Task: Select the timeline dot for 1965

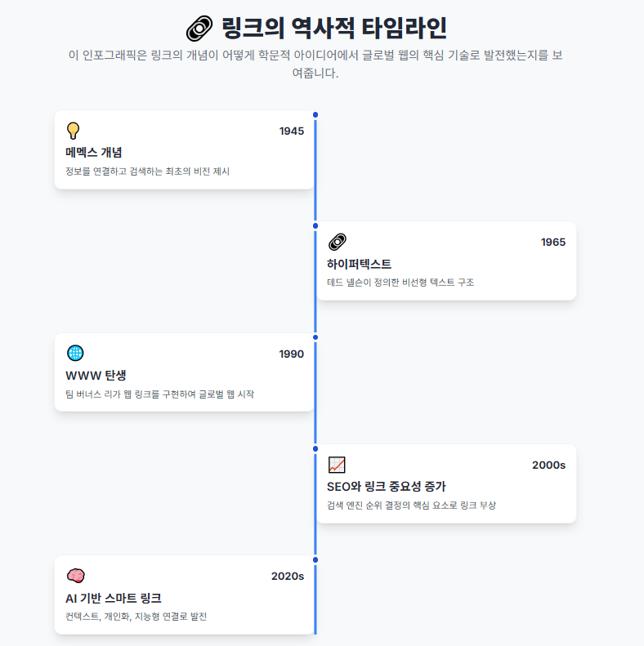Action: pyautogui.click(x=315, y=225)
